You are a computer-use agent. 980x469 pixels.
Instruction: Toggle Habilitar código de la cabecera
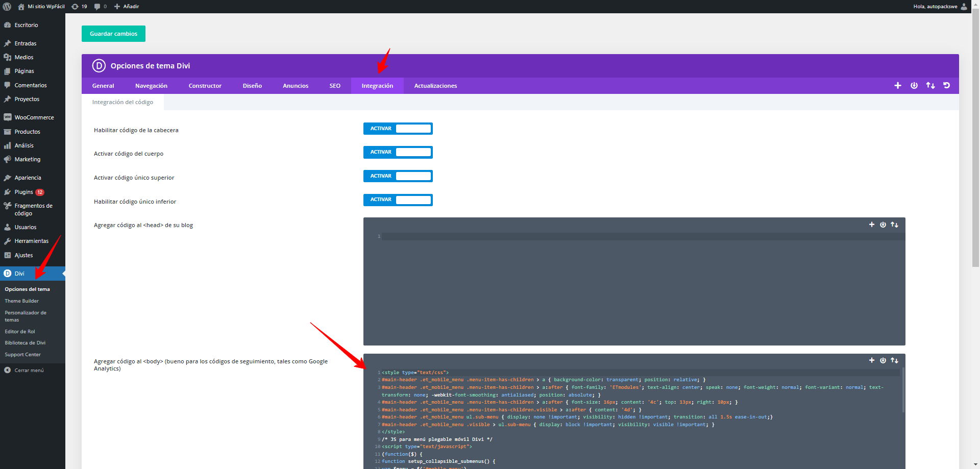[398, 129]
